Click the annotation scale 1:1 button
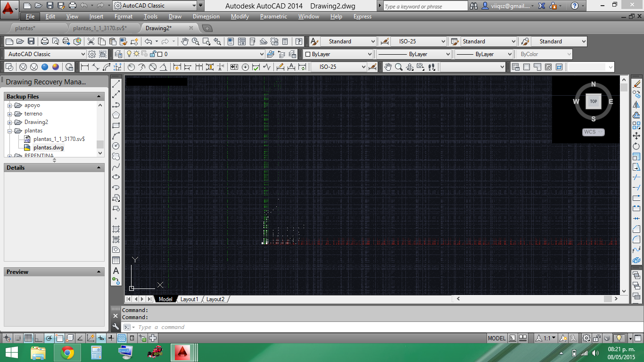644x362 pixels. tap(546, 338)
